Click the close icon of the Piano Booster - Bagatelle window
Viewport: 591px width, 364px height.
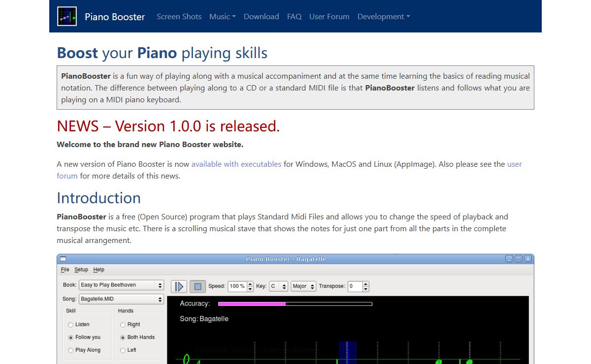click(x=528, y=259)
